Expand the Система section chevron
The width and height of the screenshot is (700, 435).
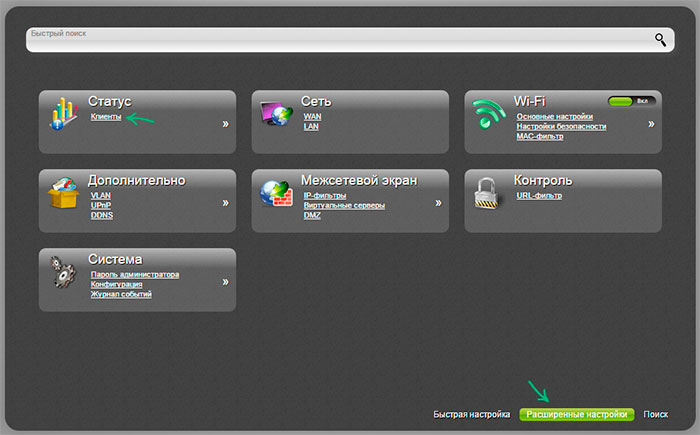225,282
